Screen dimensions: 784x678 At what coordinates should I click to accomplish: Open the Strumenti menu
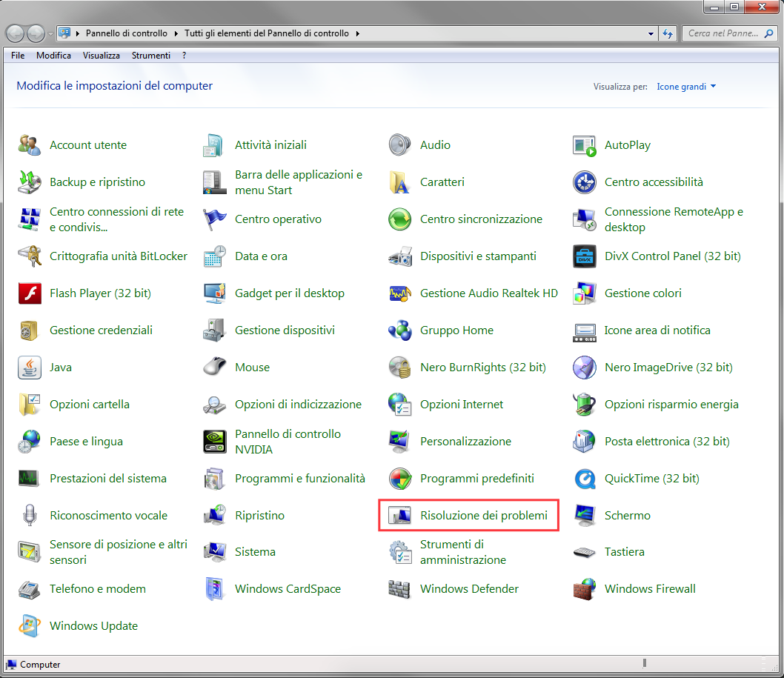151,56
